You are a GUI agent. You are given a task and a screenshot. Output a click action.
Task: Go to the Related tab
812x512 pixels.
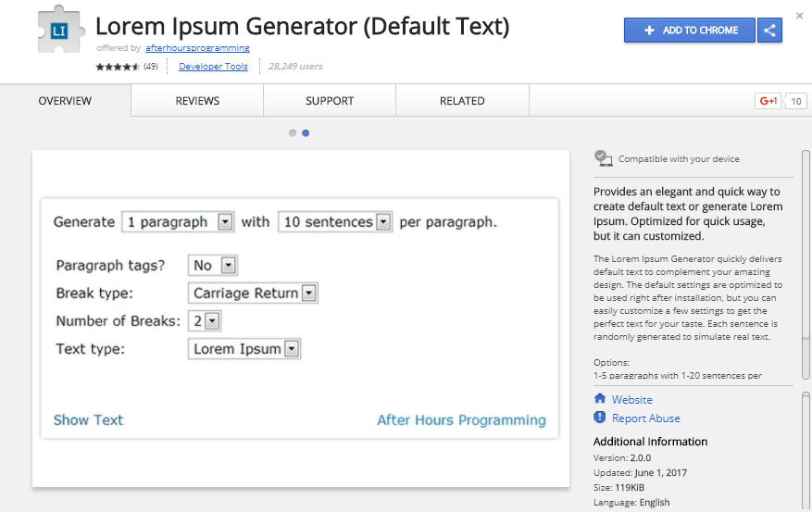click(462, 100)
